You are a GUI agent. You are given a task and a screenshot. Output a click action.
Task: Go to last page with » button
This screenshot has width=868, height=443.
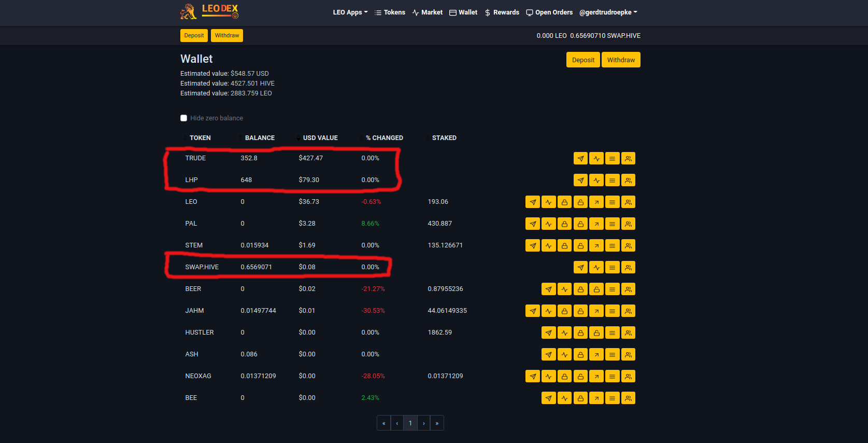[x=437, y=423]
